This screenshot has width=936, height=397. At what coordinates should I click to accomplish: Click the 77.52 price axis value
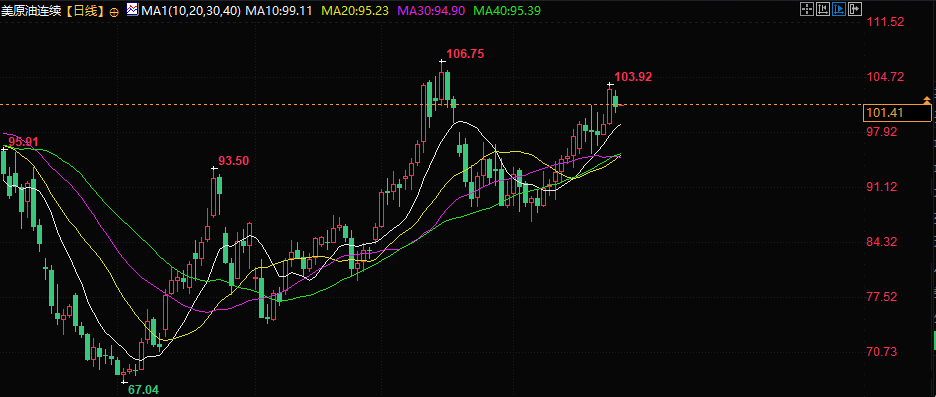[x=882, y=297]
